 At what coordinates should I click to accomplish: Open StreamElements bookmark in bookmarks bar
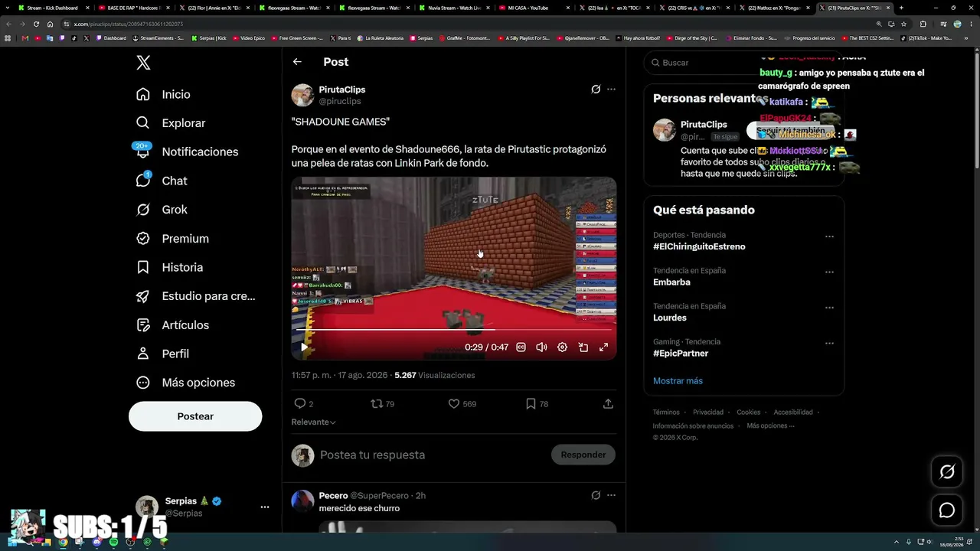pos(158,37)
